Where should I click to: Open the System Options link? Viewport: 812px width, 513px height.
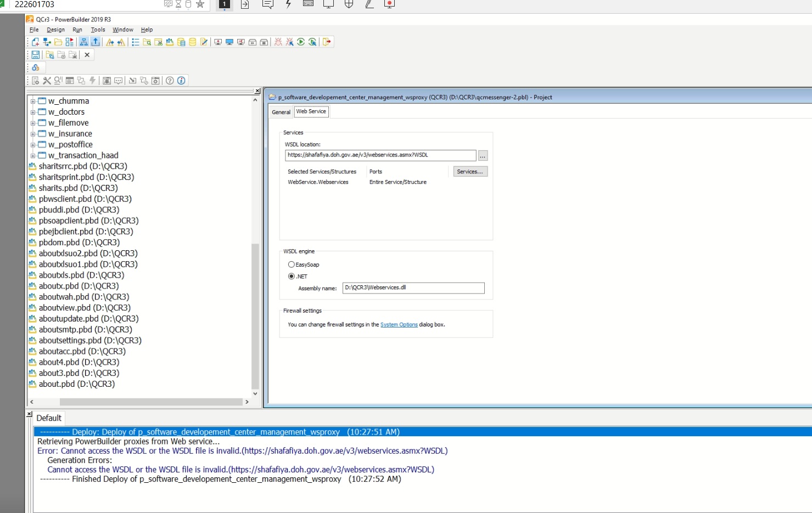click(399, 325)
